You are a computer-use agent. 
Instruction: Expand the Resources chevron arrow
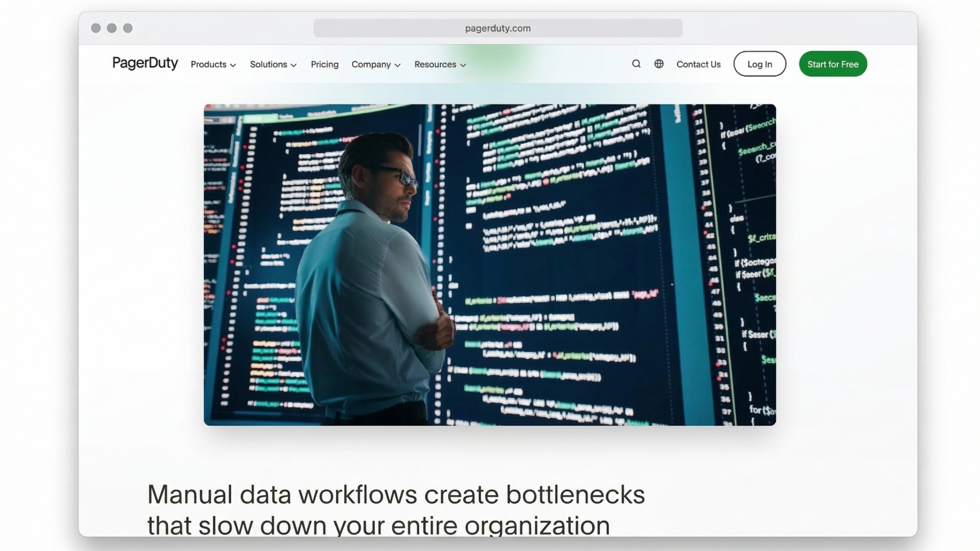(463, 65)
